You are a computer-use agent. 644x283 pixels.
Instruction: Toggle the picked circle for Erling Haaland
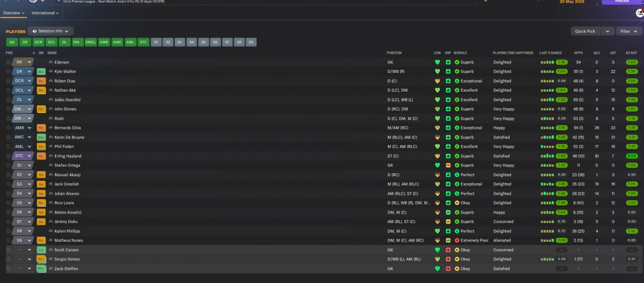pos(9,156)
